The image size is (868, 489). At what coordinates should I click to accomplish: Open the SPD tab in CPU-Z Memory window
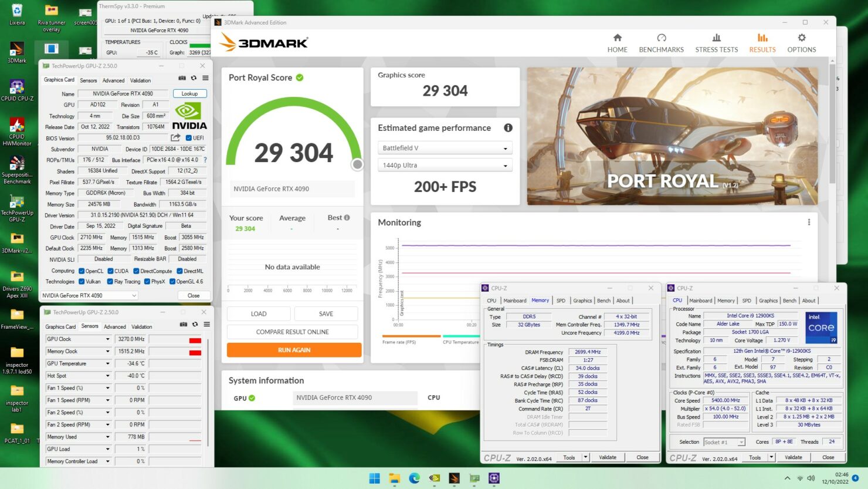click(x=561, y=301)
